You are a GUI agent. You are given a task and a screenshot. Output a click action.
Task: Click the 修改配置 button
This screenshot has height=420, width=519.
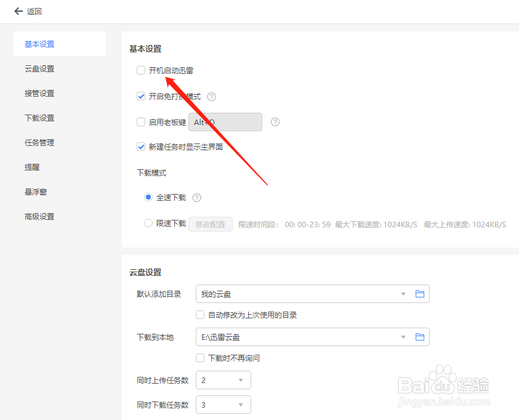click(x=210, y=224)
